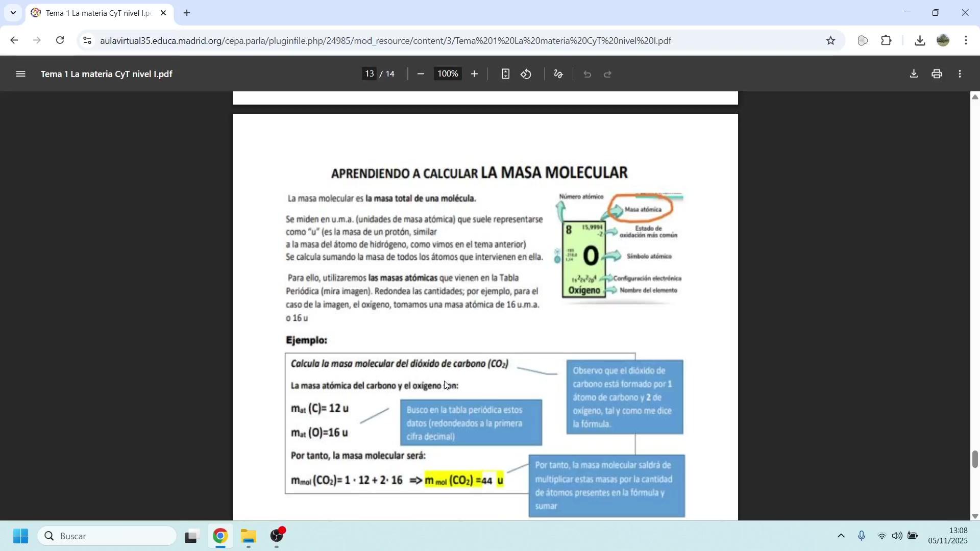This screenshot has height=551, width=980.
Task: Select the Tema 1 La materia tab
Action: point(97,13)
